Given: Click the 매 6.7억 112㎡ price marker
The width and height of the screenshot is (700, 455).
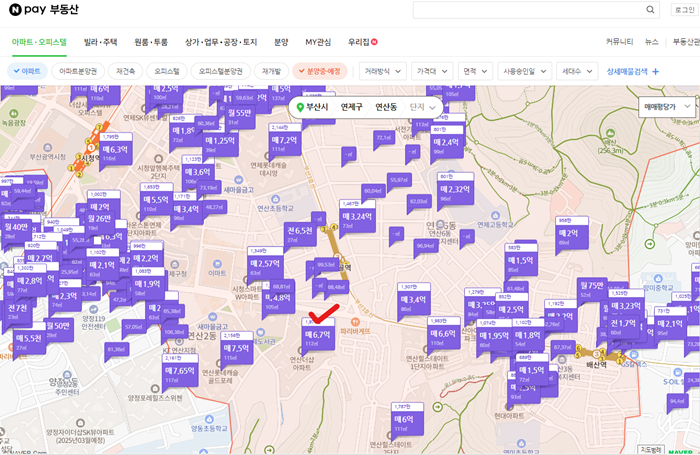Looking at the screenshot, I should click(x=318, y=334).
